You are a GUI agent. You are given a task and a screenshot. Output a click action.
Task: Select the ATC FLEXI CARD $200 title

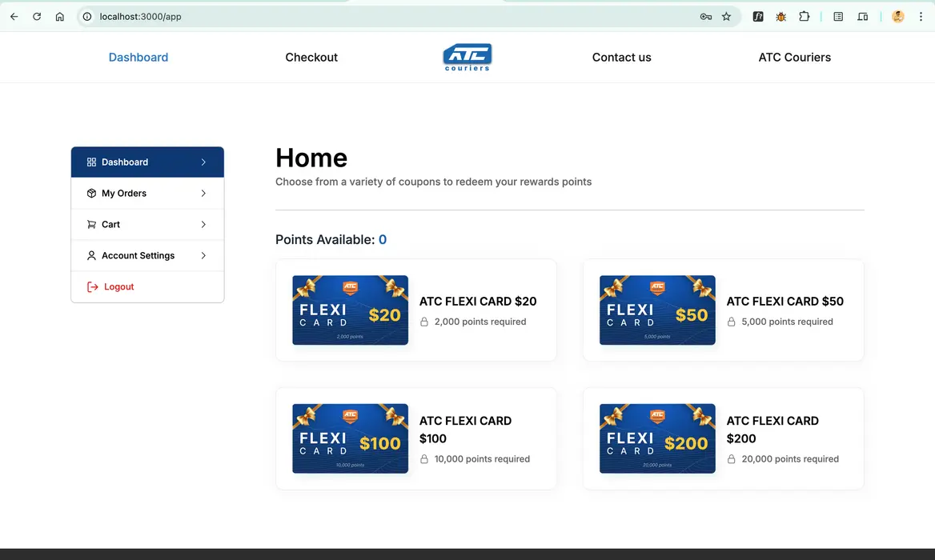(772, 430)
